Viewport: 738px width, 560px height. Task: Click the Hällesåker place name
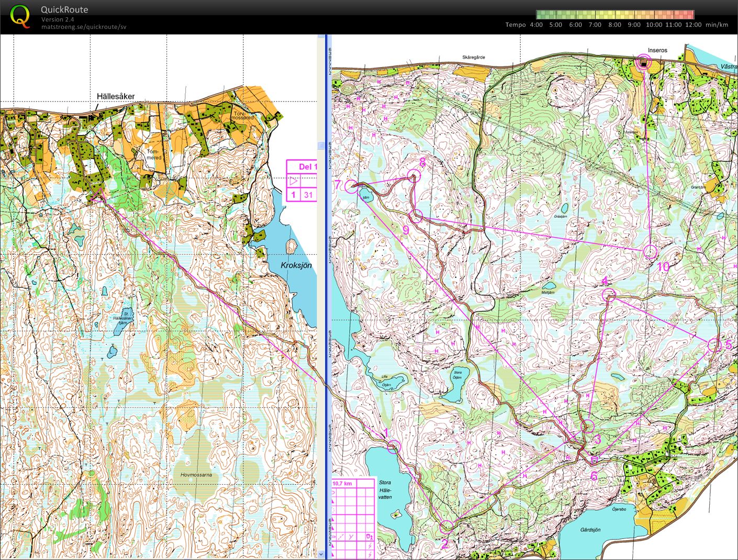click(x=116, y=96)
